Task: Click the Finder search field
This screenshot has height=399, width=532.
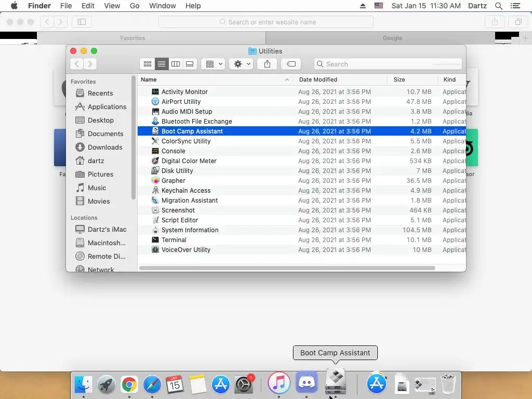Action: click(x=388, y=64)
